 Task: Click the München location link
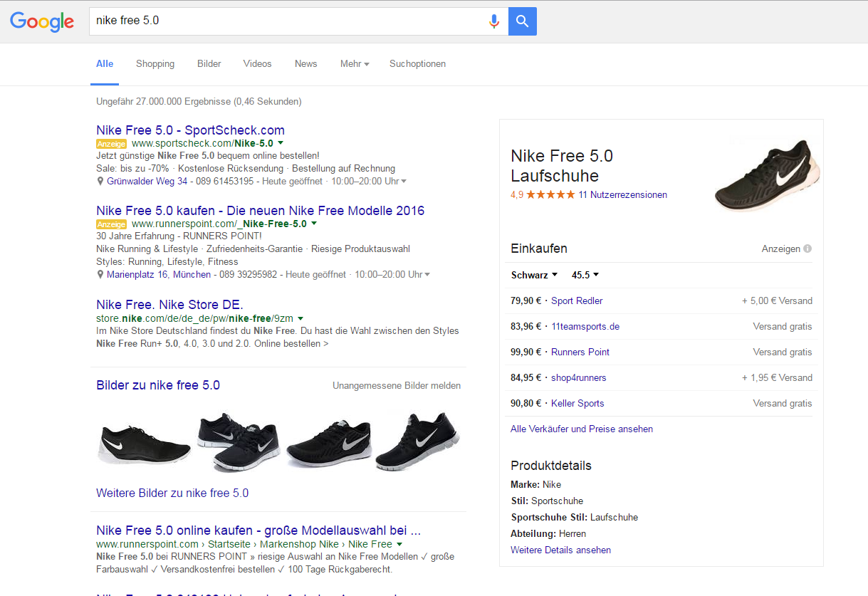pos(192,274)
